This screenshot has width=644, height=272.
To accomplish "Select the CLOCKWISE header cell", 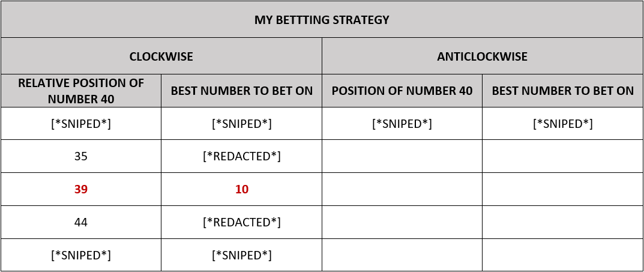I will (x=161, y=56).
